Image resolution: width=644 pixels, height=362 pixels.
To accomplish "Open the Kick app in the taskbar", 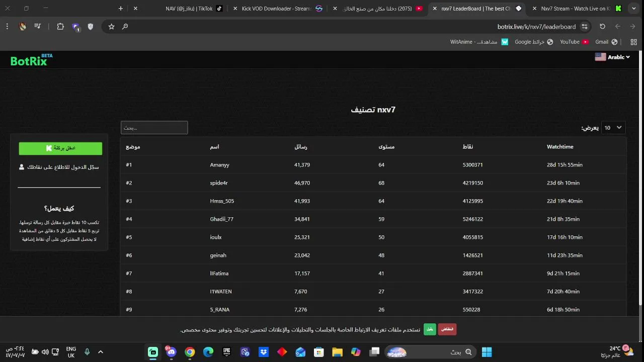I will [x=153, y=352].
